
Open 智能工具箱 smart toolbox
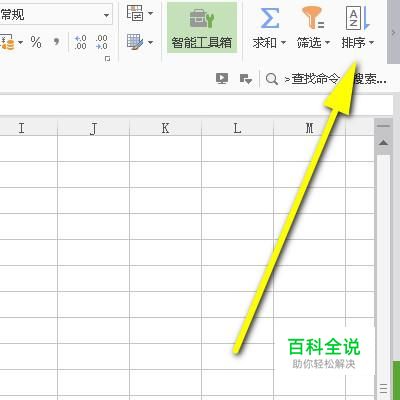point(202,28)
